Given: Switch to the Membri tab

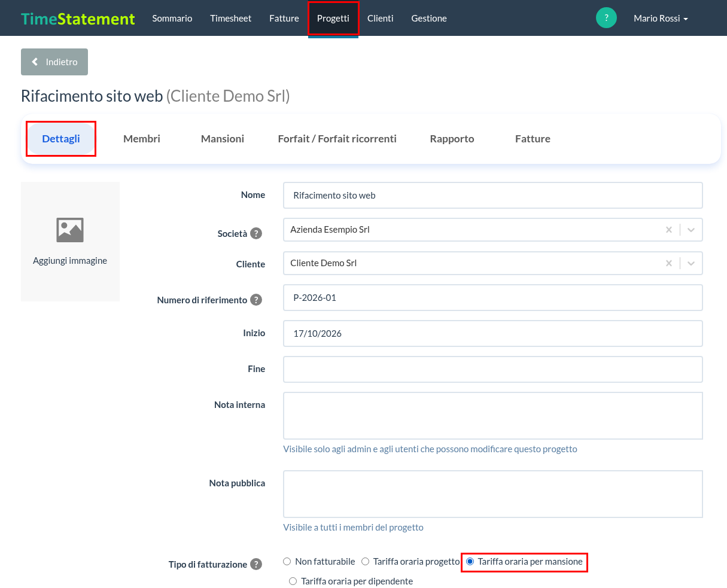Looking at the screenshot, I should click(142, 139).
